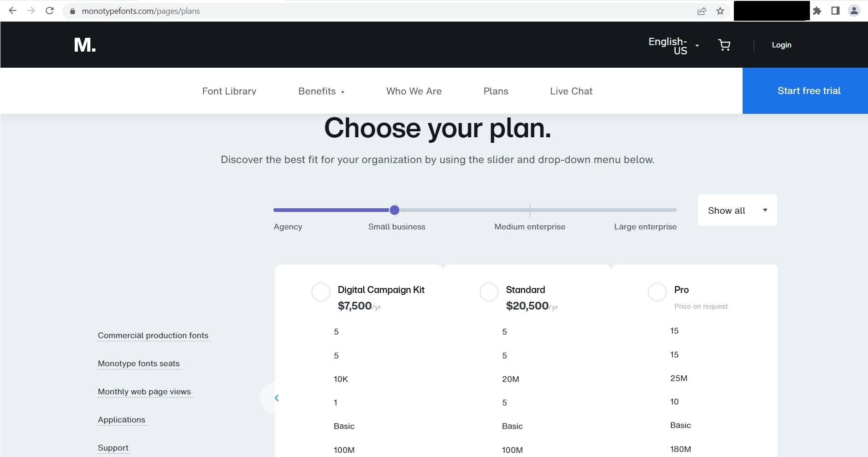The height and width of the screenshot is (457, 868).
Task: Click the slider handle at Small business
Action: pos(394,210)
